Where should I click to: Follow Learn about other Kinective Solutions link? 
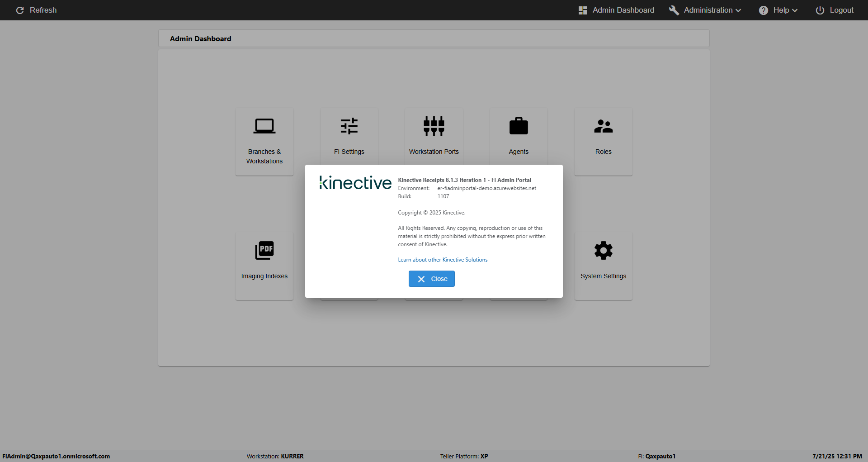443,260
